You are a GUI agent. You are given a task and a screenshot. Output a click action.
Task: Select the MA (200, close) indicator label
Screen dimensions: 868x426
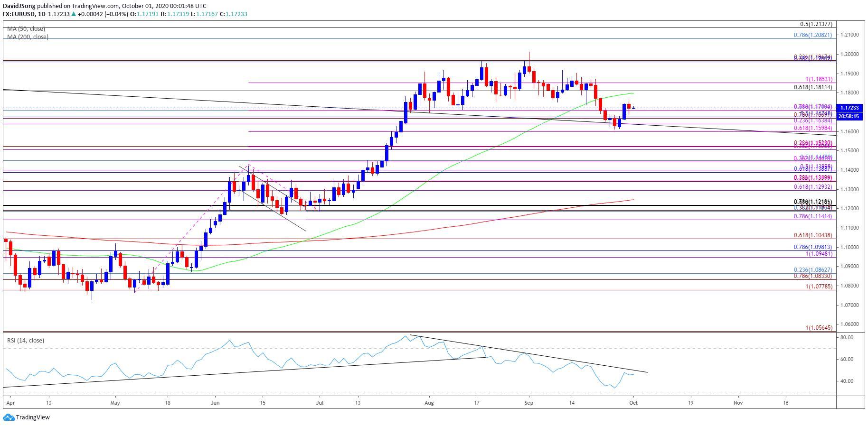coord(28,37)
